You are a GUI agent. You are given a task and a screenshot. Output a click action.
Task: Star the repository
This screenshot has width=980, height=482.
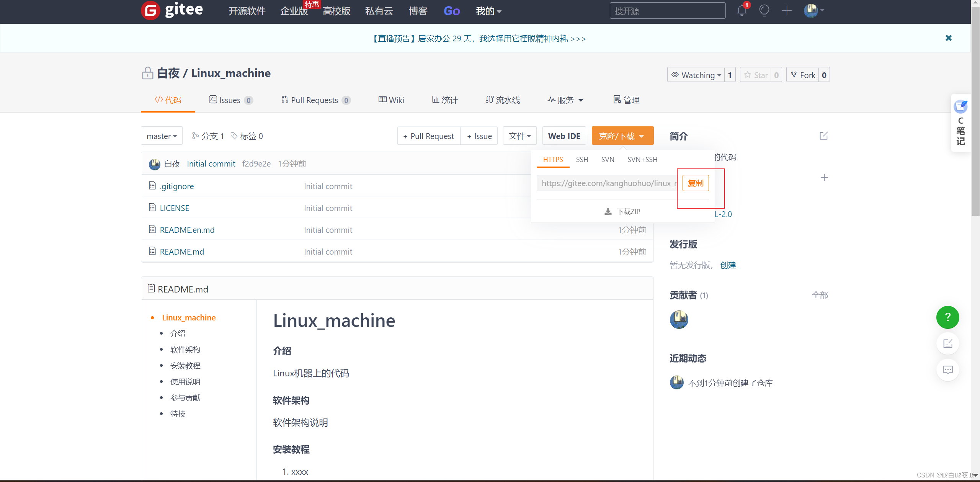(x=756, y=75)
